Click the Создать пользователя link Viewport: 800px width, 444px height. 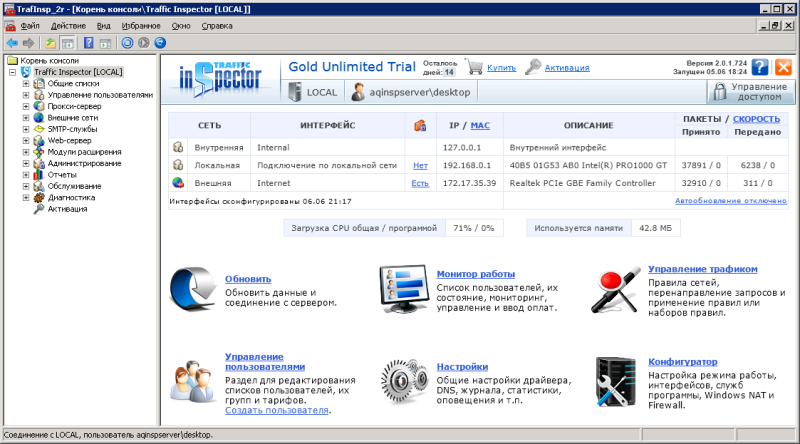pos(277,410)
